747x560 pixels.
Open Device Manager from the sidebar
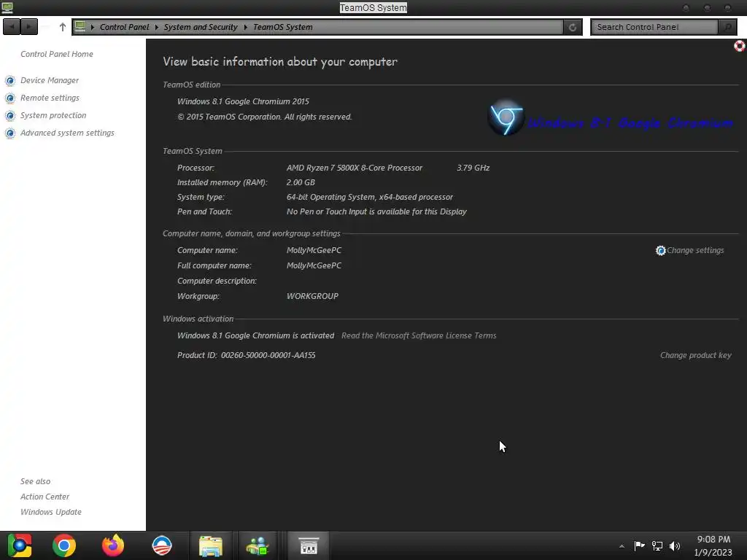[50, 80]
